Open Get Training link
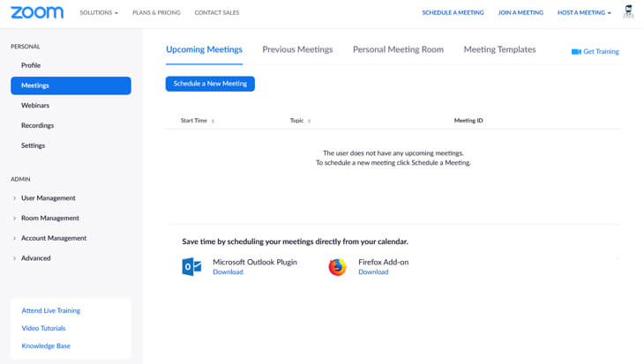 601,52
